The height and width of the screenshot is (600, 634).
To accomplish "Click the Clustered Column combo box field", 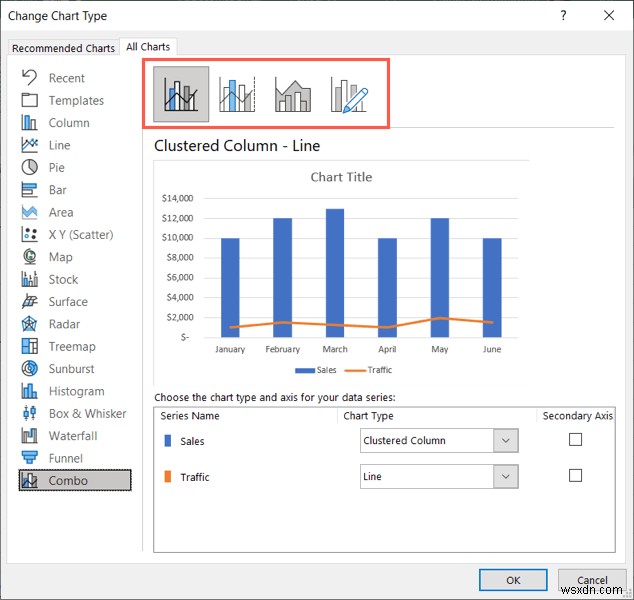I will pyautogui.click(x=439, y=440).
